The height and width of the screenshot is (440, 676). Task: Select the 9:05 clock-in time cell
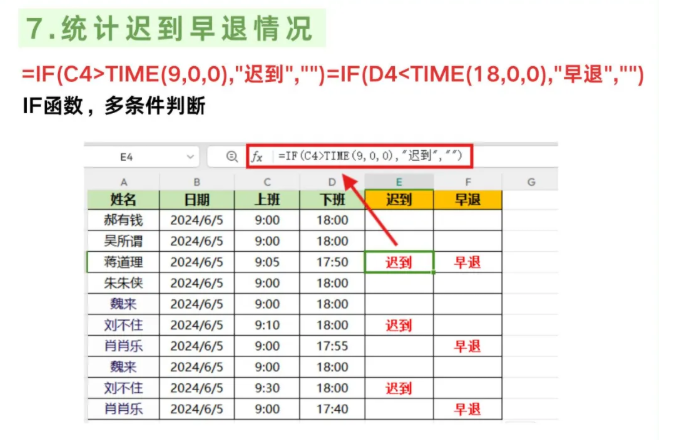tap(267, 262)
